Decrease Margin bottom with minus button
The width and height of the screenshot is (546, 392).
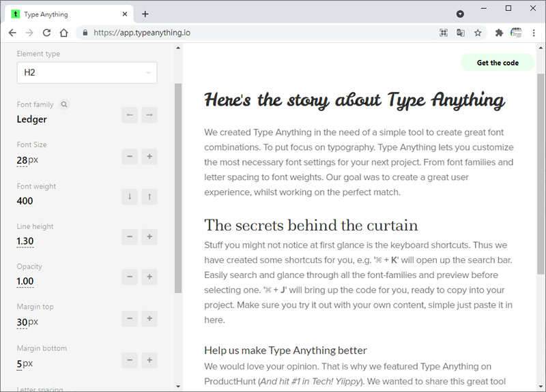130,360
